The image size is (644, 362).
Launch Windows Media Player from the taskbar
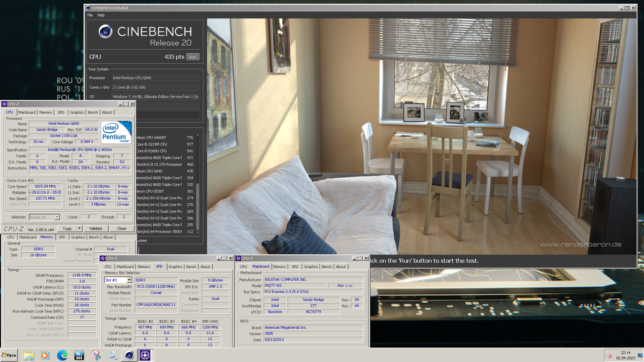pos(45,355)
